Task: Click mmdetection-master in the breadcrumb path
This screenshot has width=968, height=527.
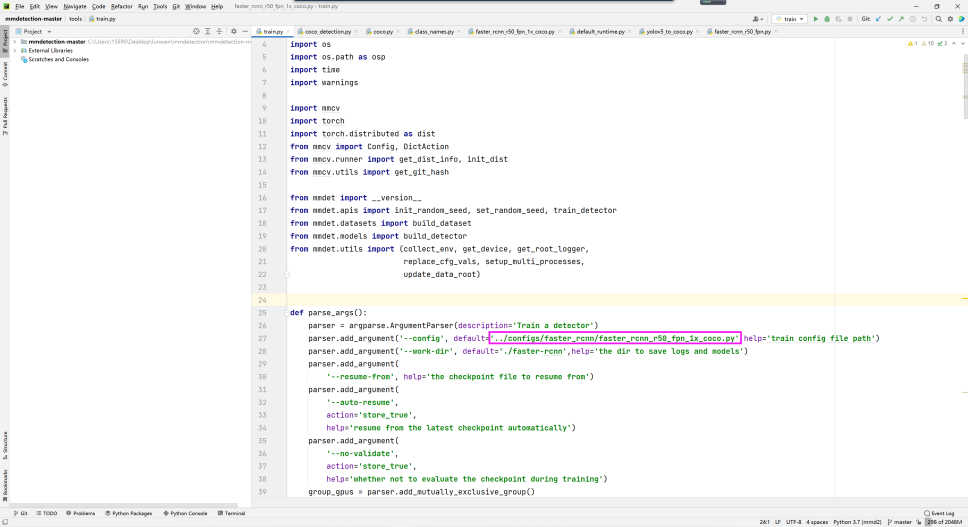Action: tap(33, 19)
